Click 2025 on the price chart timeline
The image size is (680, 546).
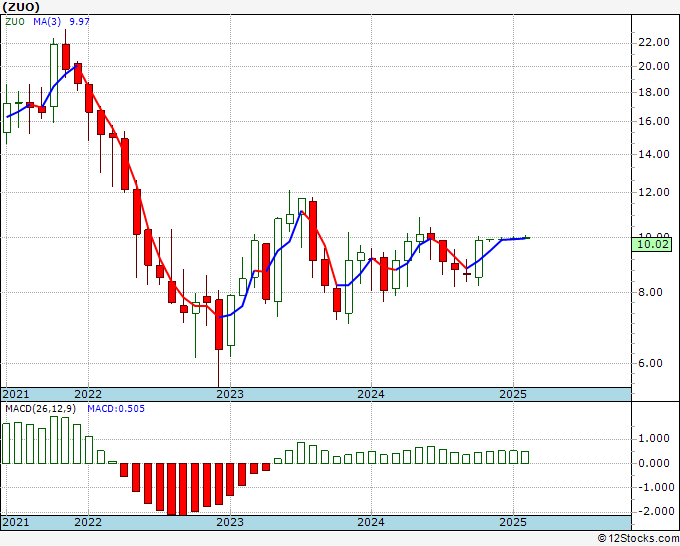[513, 394]
